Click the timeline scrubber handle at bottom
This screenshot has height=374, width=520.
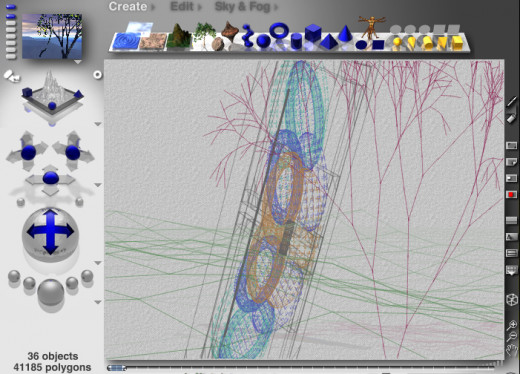(x=117, y=368)
